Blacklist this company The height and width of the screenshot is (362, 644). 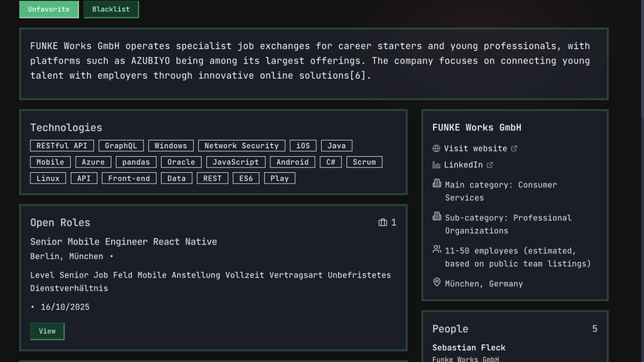pos(111,9)
